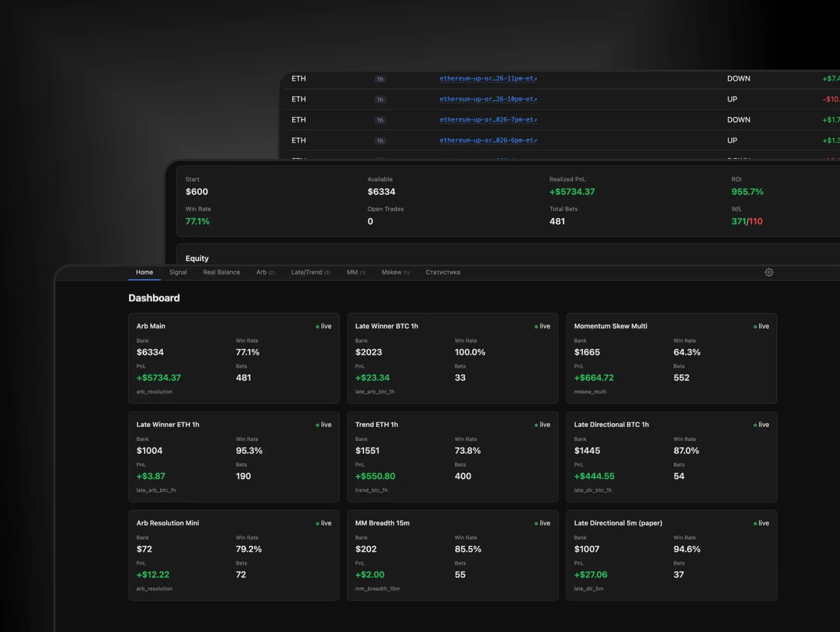Select the Dashboard heading
The image size is (840, 632).
coord(154,298)
